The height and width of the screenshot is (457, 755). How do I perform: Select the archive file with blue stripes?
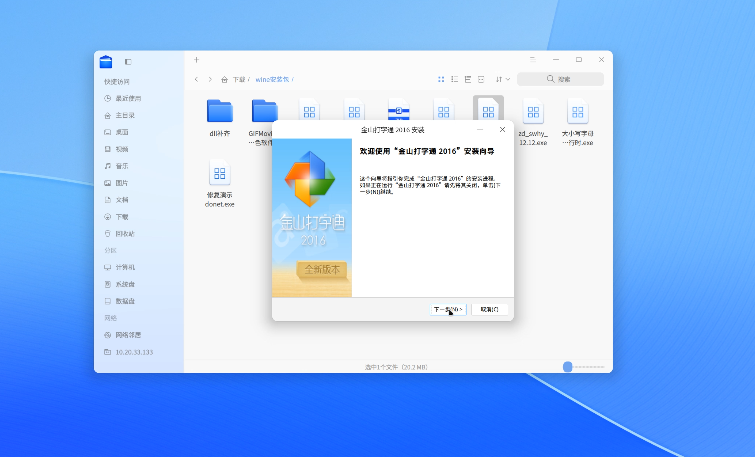(x=399, y=109)
